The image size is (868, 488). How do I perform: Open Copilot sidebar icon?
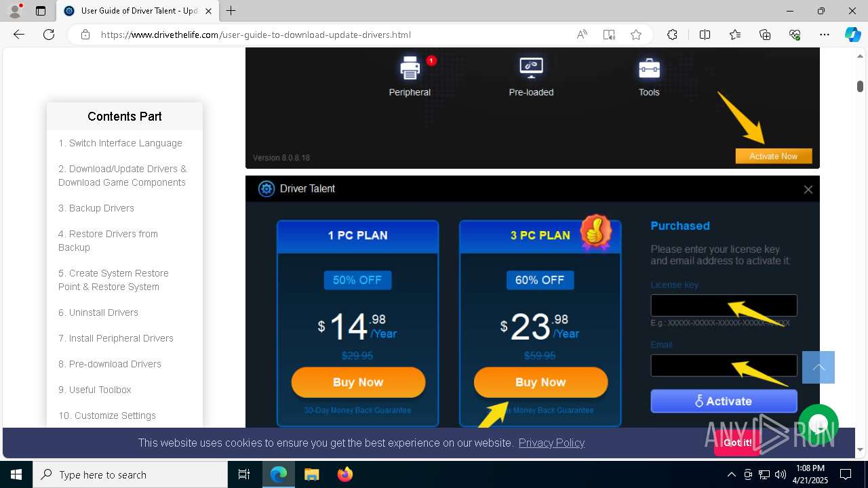852,35
